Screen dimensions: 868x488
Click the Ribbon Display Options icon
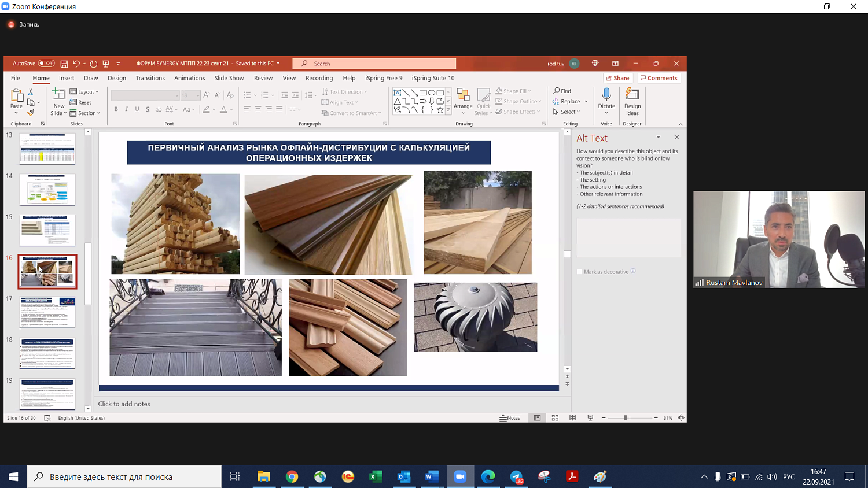[x=615, y=64]
